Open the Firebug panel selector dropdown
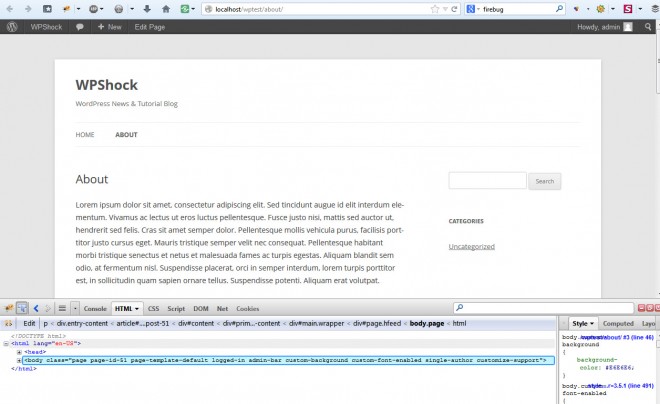660x404 pixels. tap(75, 308)
